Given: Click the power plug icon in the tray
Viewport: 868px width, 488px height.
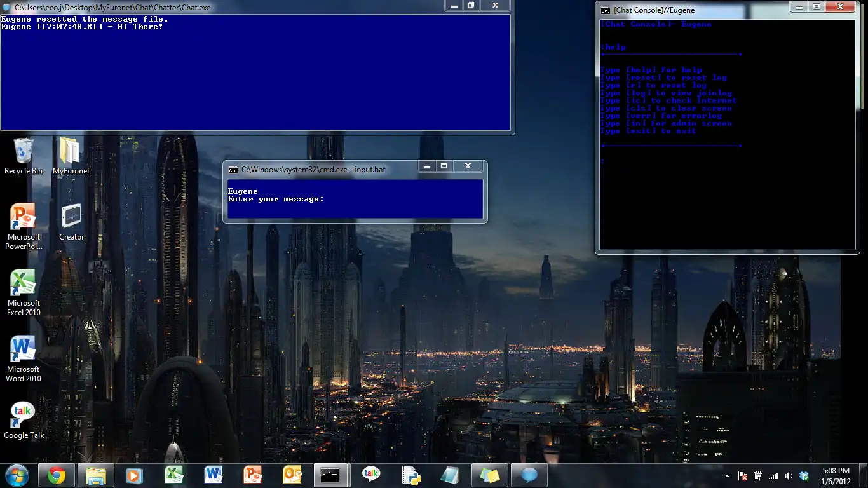Looking at the screenshot, I should pos(758,476).
